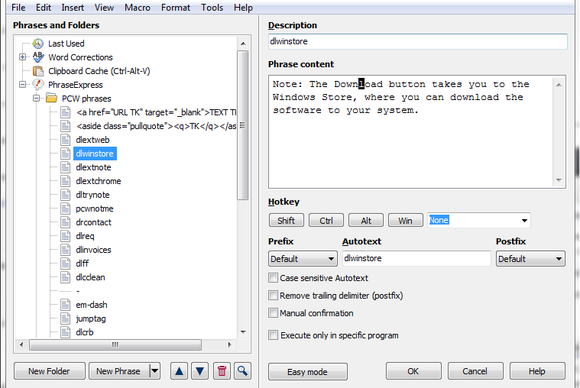Image resolution: width=580 pixels, height=388 pixels.
Task: Open the Insert menu
Action: (x=72, y=7)
